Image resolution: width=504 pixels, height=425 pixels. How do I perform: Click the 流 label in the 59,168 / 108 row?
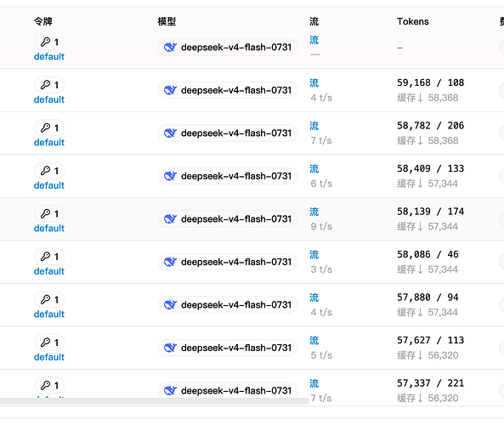click(x=314, y=83)
